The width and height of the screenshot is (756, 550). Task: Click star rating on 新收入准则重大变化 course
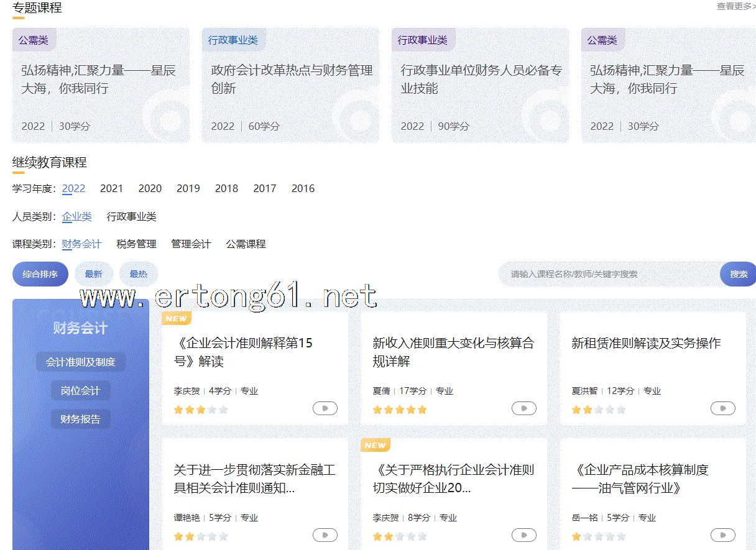point(400,410)
